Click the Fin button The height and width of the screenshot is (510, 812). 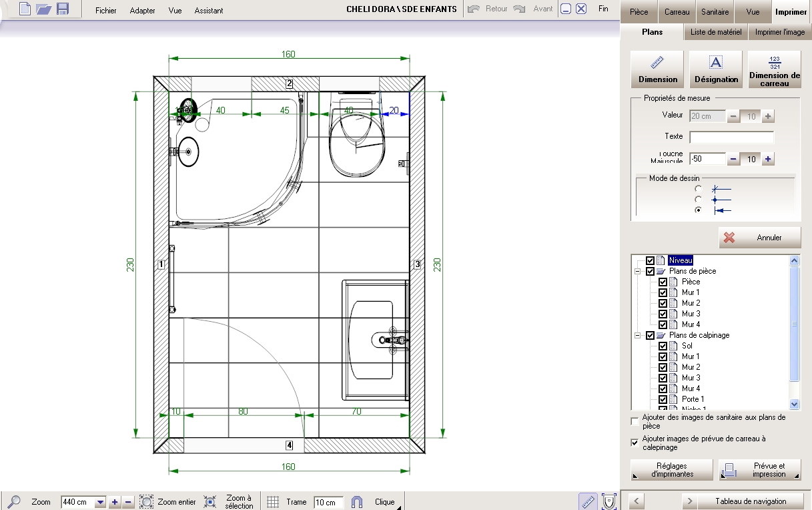[603, 9]
